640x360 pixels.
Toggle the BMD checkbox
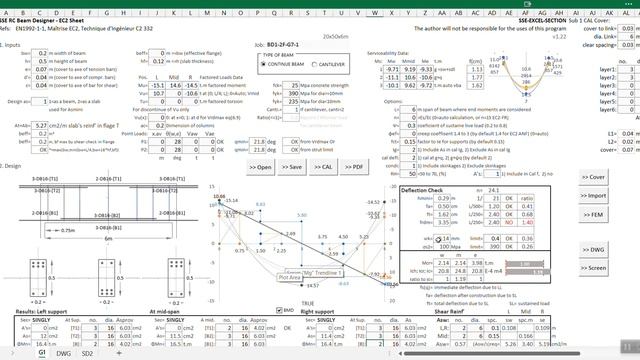click(x=279, y=310)
